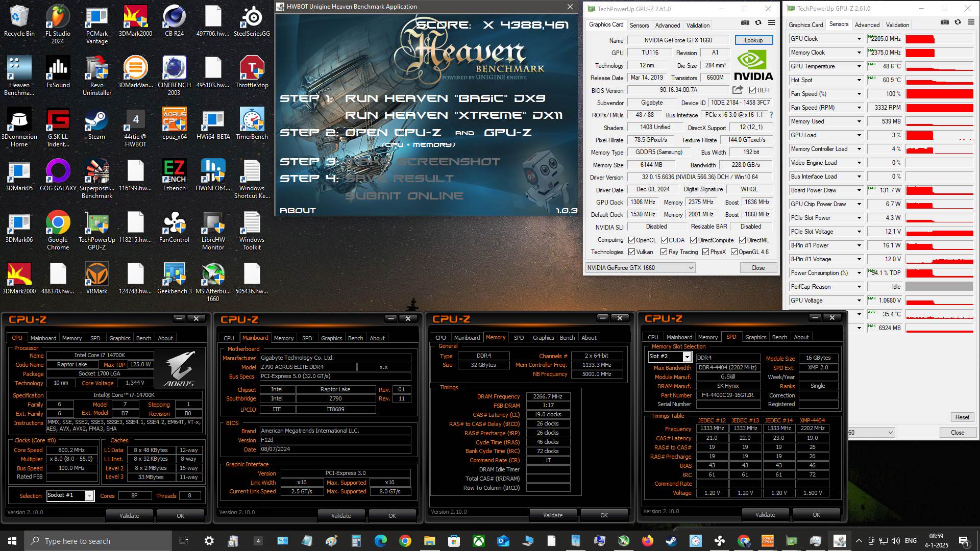Viewport: 980px width, 551px height.
Task: Run Heaven "BASIC" DX9 benchmark
Action: pos(445,98)
